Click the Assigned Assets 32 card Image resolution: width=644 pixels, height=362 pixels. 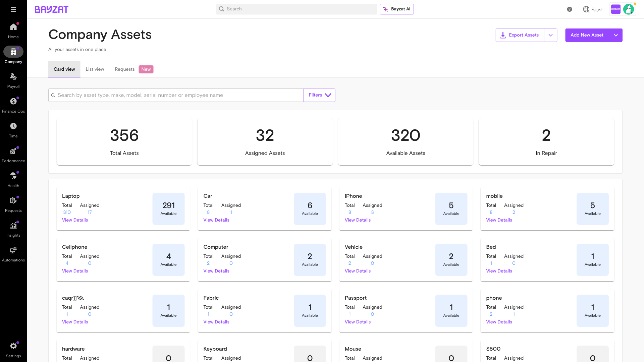(x=265, y=142)
